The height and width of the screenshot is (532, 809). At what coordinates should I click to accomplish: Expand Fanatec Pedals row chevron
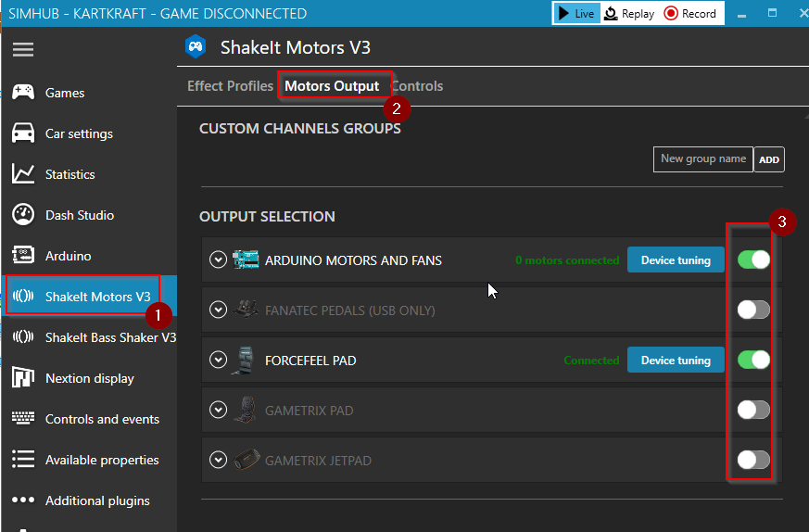pyautogui.click(x=219, y=310)
